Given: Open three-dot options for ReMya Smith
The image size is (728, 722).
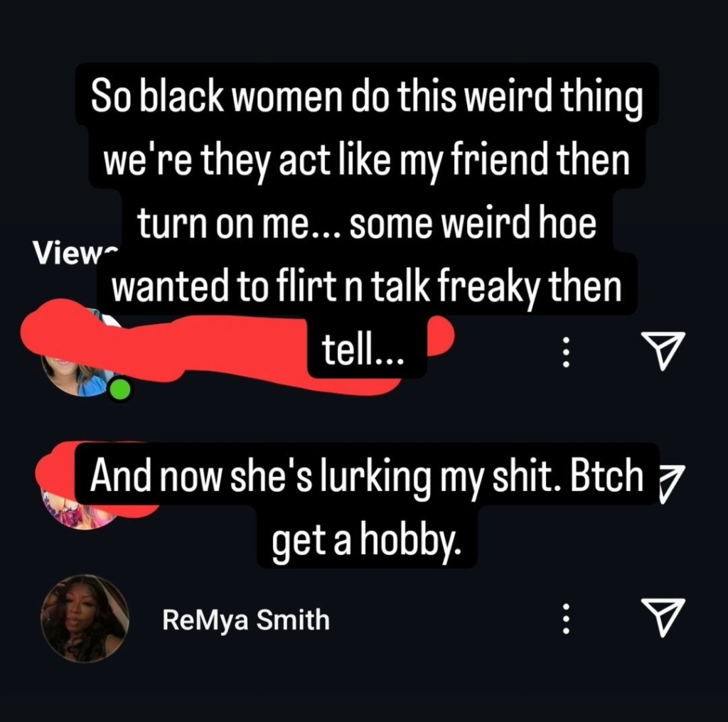Looking at the screenshot, I should point(565,618).
